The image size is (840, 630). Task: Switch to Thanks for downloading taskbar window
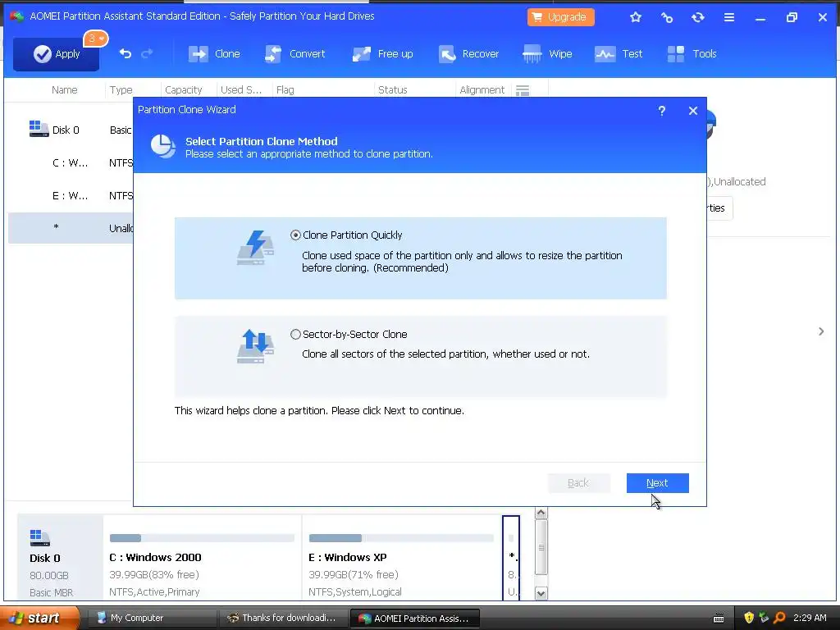[x=282, y=619]
